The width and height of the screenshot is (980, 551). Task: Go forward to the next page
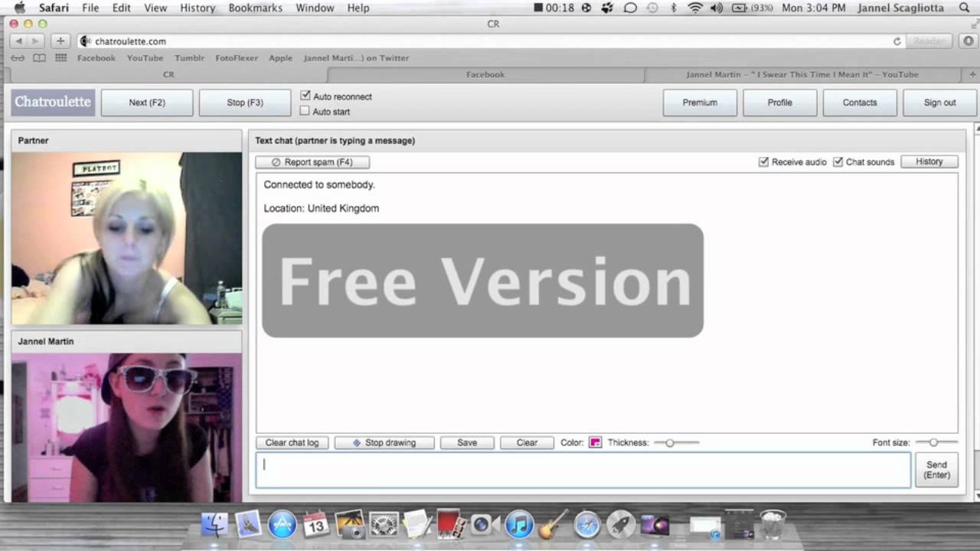click(36, 41)
